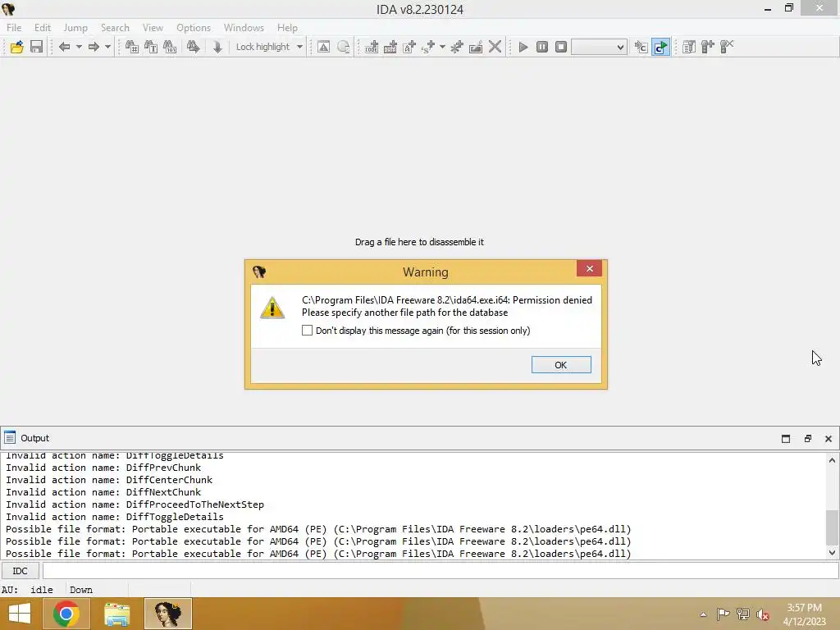Click the struct variable 's' plus icon
This screenshot has height=630, width=840.
coord(428,47)
